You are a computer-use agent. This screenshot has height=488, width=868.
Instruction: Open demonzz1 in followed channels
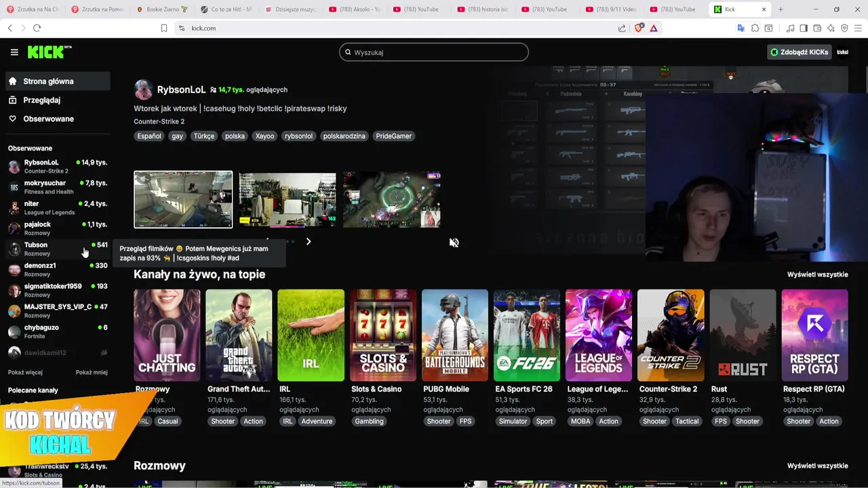[58, 270]
